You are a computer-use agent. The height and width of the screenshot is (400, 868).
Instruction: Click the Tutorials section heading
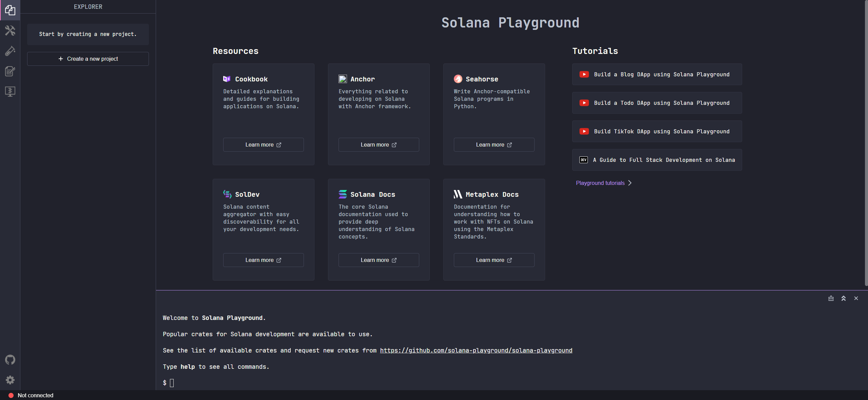point(595,51)
